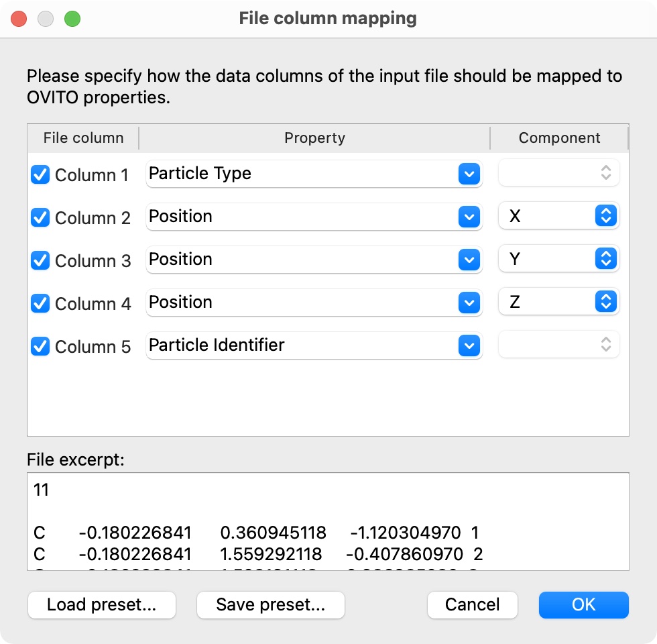Change the Z component selector
The height and width of the screenshot is (644, 657).
(x=558, y=303)
